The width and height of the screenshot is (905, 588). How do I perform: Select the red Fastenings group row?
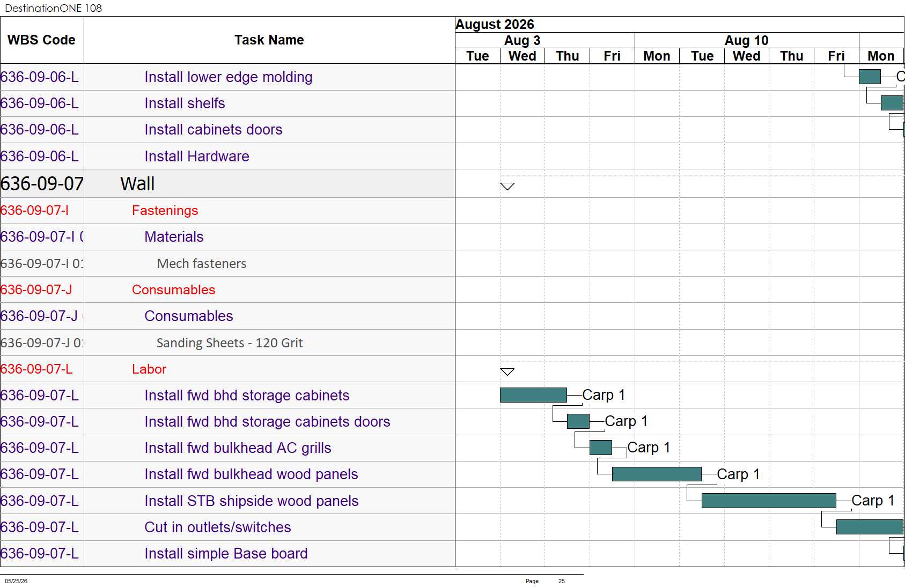(165, 211)
